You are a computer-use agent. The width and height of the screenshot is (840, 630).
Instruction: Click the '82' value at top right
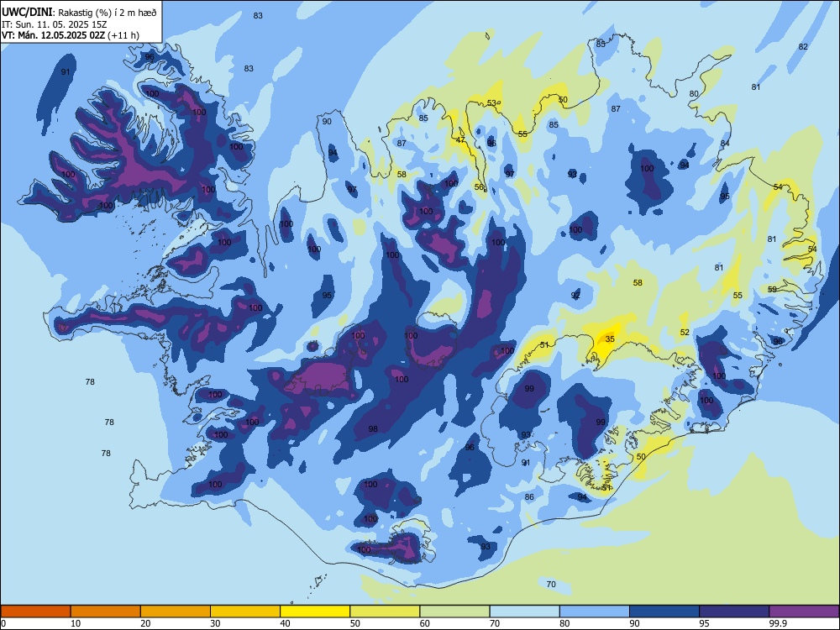coord(803,46)
